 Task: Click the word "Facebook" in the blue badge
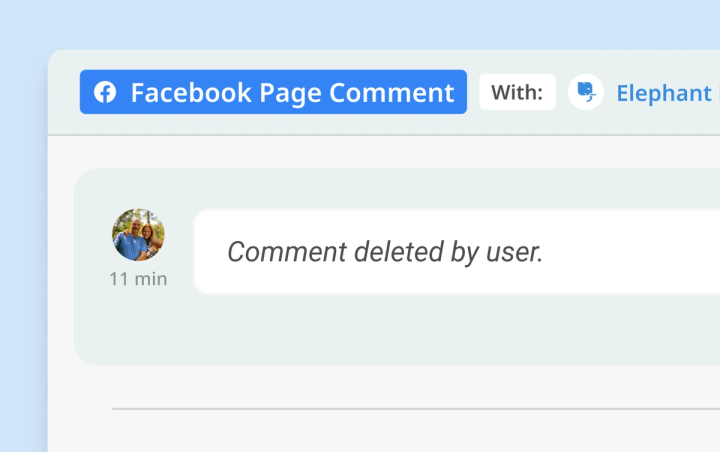pyautogui.click(x=191, y=93)
